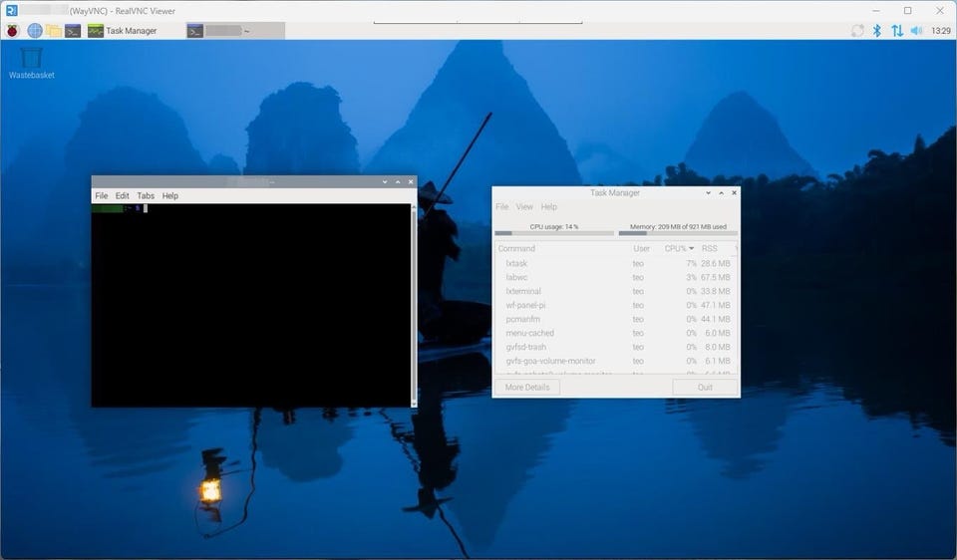The width and height of the screenshot is (957, 560).
Task: Open the File Manager folders icon
Action: 54,31
